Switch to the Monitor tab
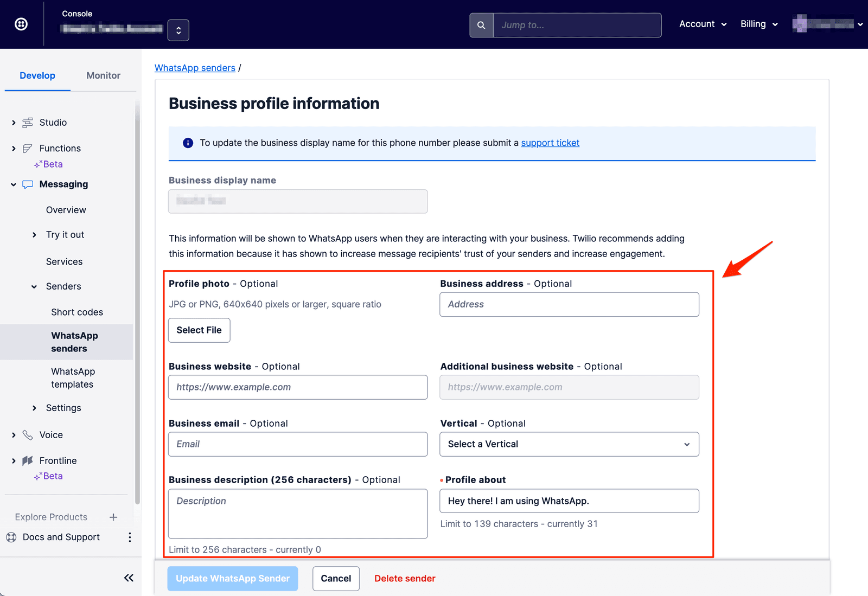Image resolution: width=868 pixels, height=596 pixels. (x=103, y=75)
